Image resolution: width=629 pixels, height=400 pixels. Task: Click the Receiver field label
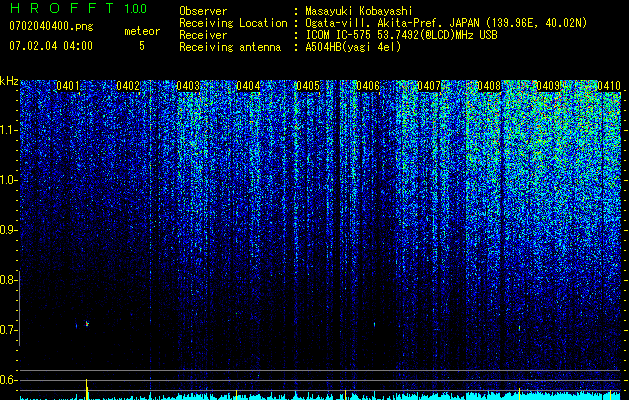pyautogui.click(x=203, y=35)
